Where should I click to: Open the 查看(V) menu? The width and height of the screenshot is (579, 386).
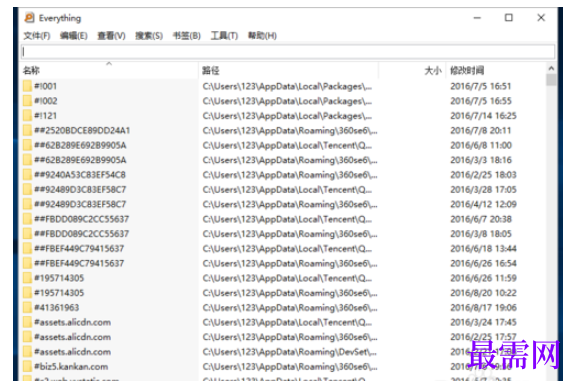click(112, 36)
